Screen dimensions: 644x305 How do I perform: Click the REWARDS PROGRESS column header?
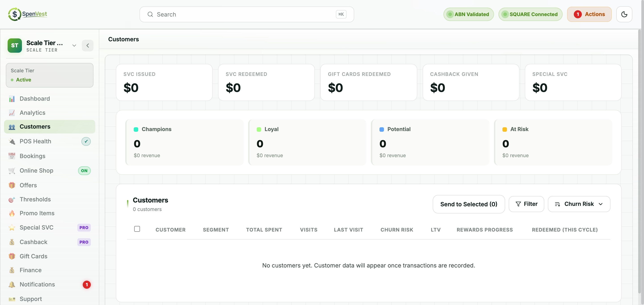[x=485, y=230]
